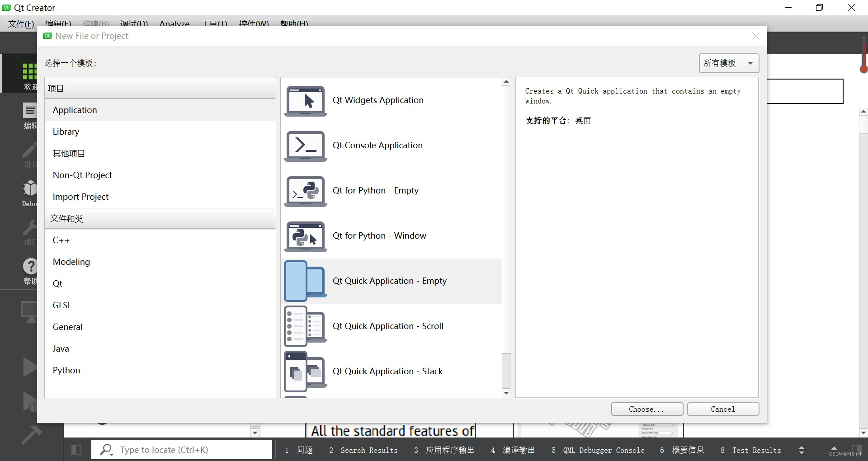Click the locator magnifier icon

106,450
